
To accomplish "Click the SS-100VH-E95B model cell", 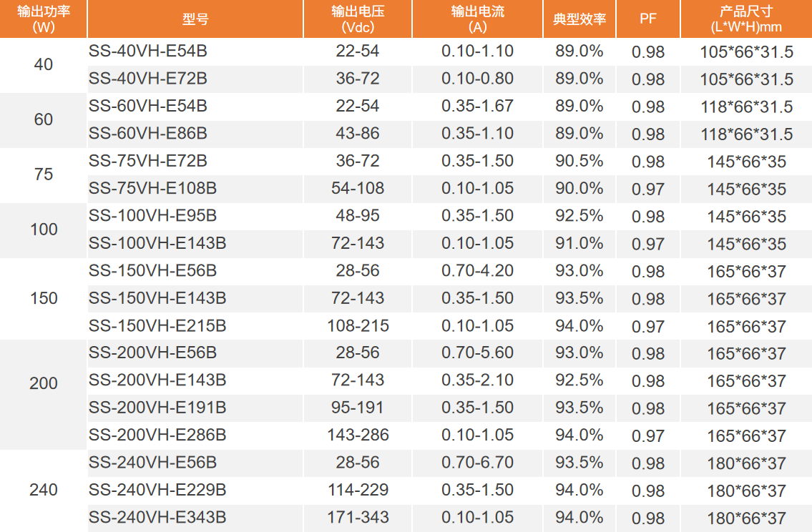I will (152, 216).
